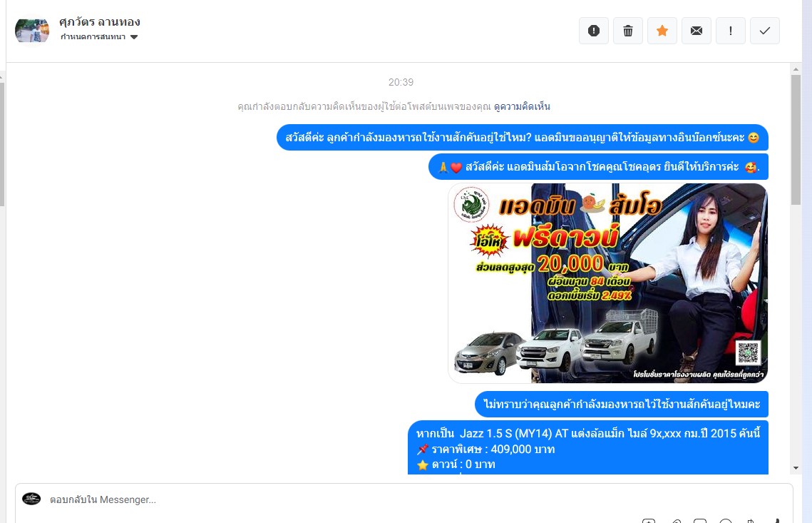Screen dimensions: 812x523
Task: Open the ดูความคิดเห็น link
Action: pos(522,107)
